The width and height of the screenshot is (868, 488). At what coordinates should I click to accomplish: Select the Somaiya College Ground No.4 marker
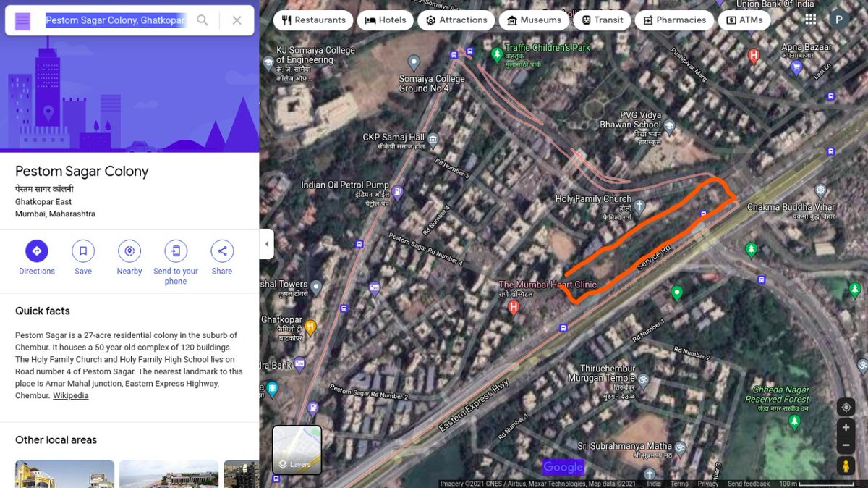(x=414, y=63)
